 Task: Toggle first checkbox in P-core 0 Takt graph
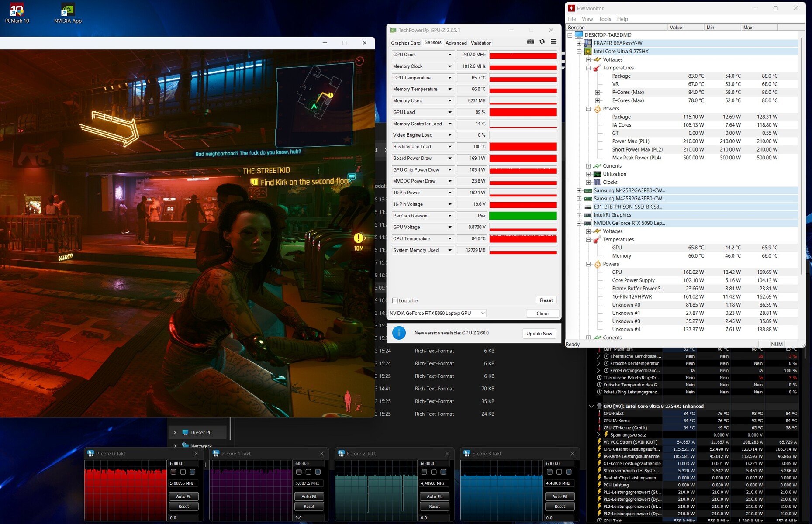[x=173, y=472]
